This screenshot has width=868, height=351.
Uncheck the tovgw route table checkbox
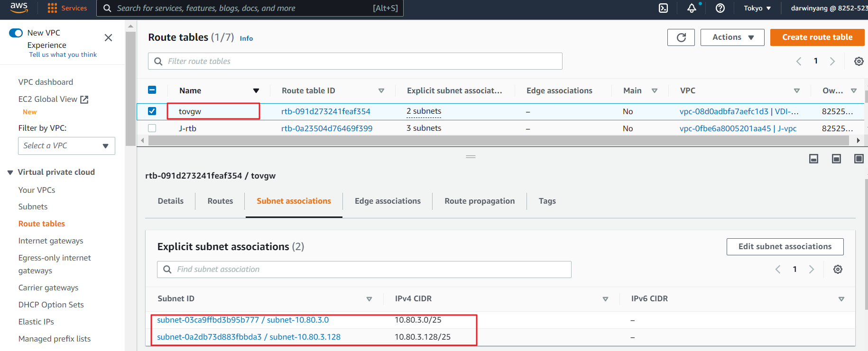click(x=152, y=111)
